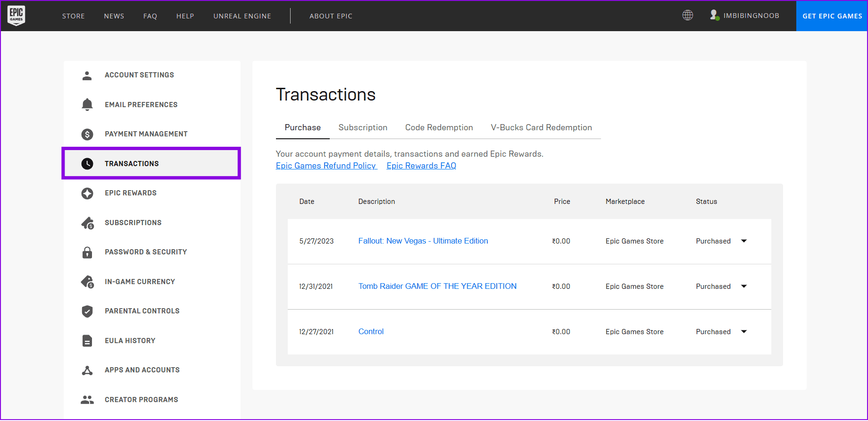Click the Apps and Accounts nodes icon

[x=87, y=370]
